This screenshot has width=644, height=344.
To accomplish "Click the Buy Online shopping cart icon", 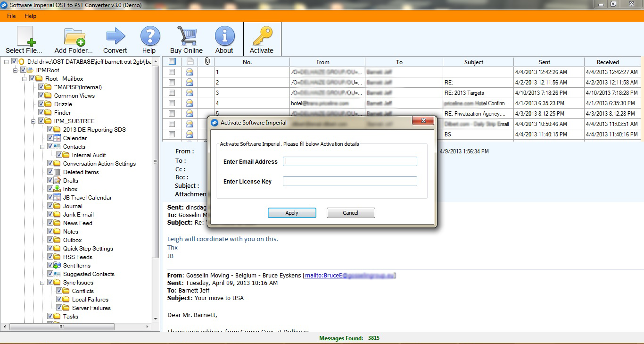I will [186, 36].
